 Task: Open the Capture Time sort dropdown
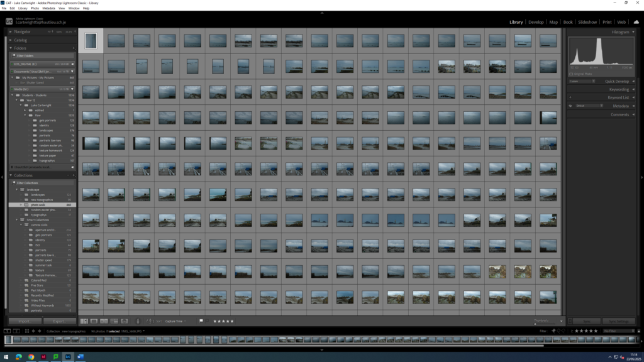pos(175,321)
